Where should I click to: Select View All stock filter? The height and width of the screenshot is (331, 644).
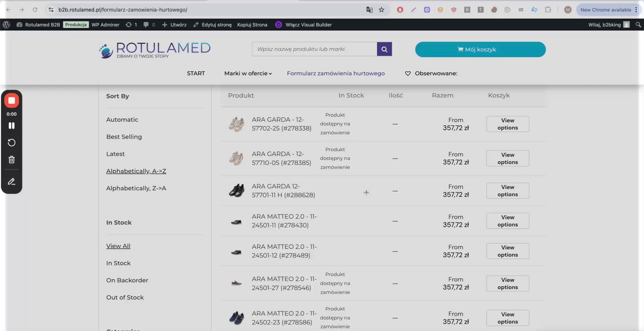(118, 246)
